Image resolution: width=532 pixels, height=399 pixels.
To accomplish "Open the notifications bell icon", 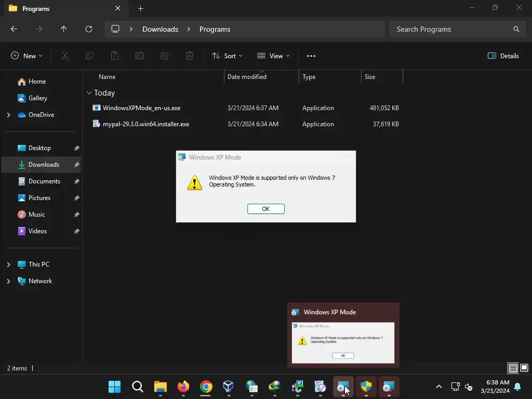I will tap(518, 387).
